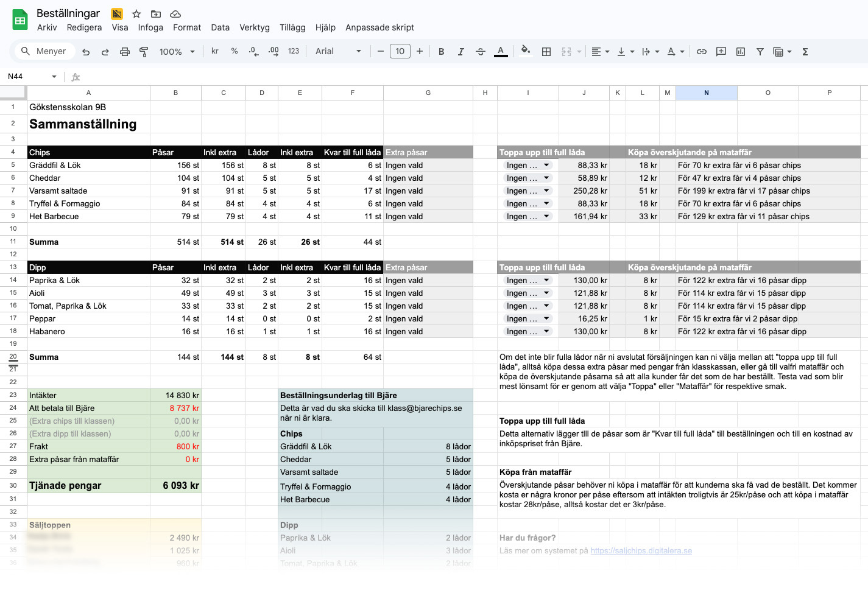Expand the 100% zoom dropdown

(177, 52)
